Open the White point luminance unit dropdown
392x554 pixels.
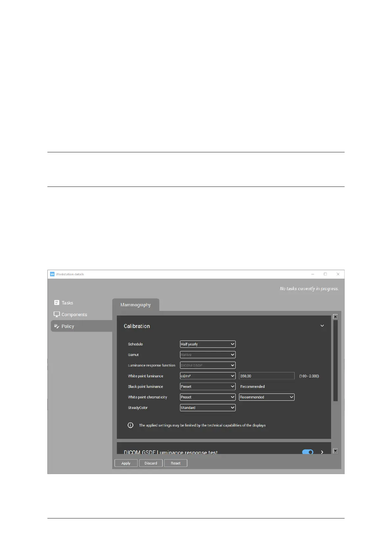(x=208, y=376)
